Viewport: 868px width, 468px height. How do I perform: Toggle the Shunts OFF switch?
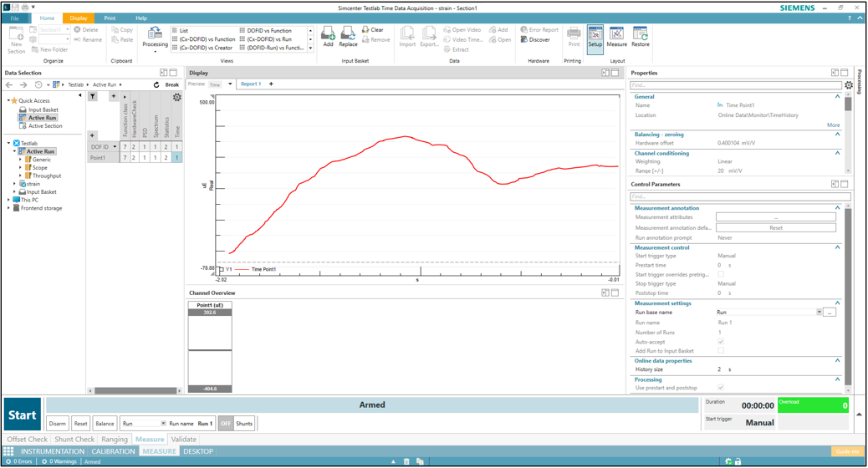[x=226, y=424]
